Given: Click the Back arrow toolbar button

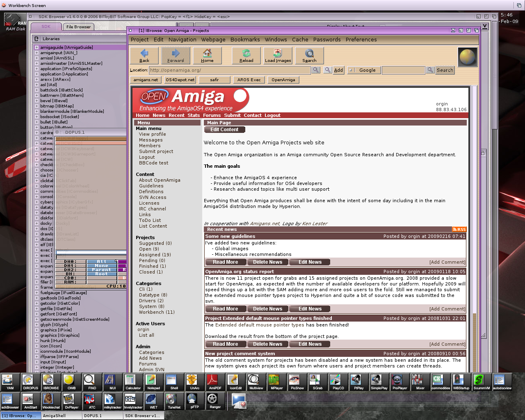Looking at the screenshot, I should (144, 55).
